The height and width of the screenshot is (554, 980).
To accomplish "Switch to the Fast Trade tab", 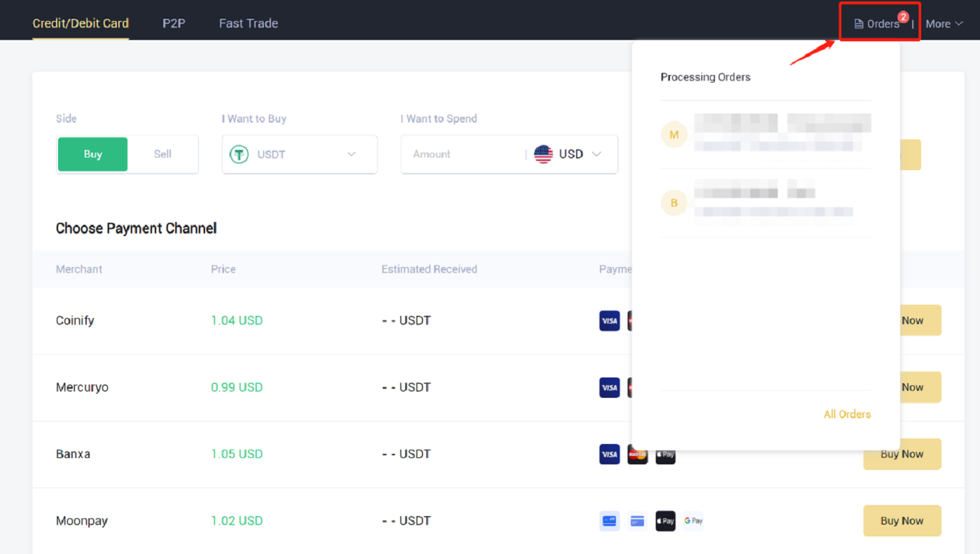I will 248,23.
